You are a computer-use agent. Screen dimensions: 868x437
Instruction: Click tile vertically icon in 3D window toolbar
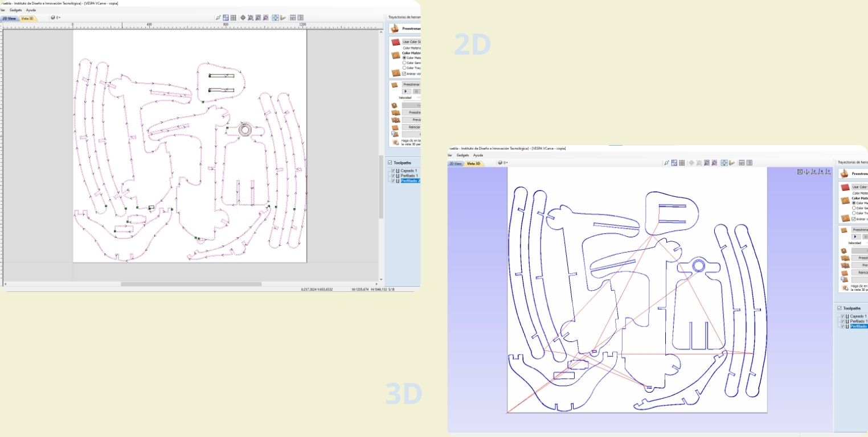click(750, 163)
